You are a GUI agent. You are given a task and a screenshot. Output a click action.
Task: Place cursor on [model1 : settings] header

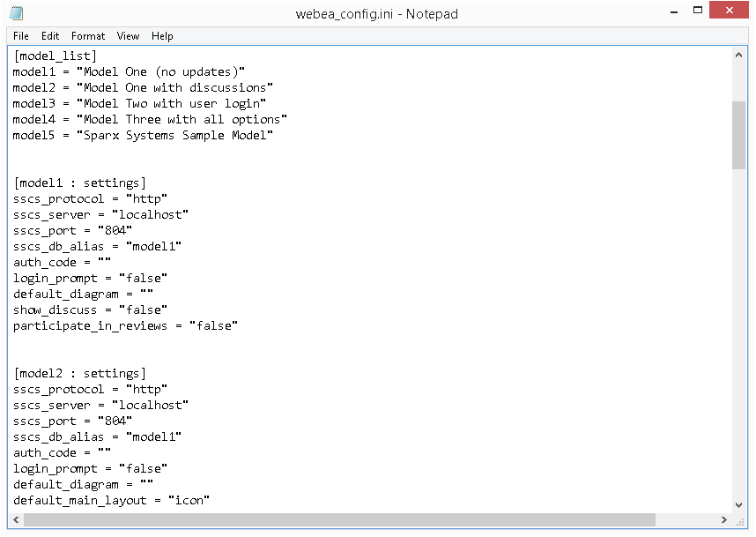click(79, 183)
